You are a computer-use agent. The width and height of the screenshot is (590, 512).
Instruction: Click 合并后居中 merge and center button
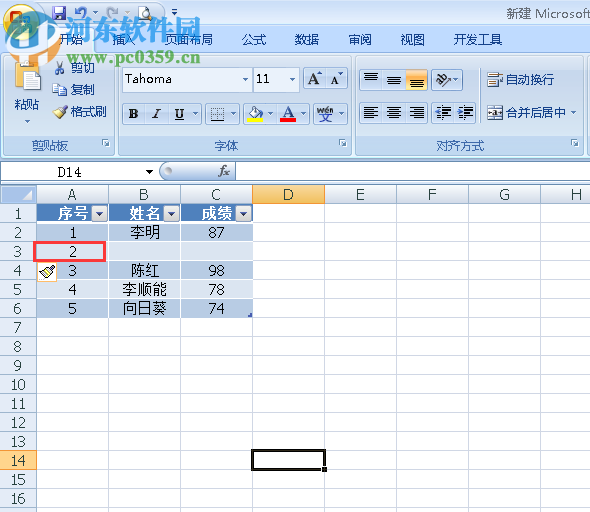526,112
